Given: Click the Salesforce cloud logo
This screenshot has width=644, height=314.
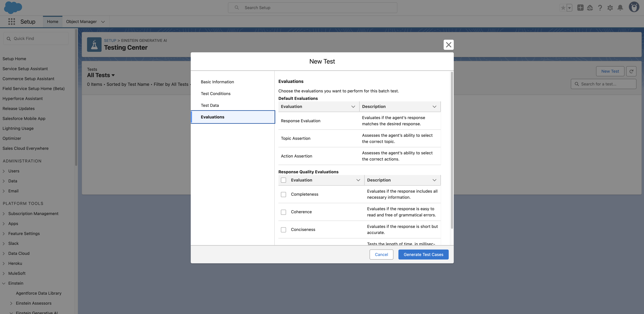Looking at the screenshot, I should tap(13, 7).
